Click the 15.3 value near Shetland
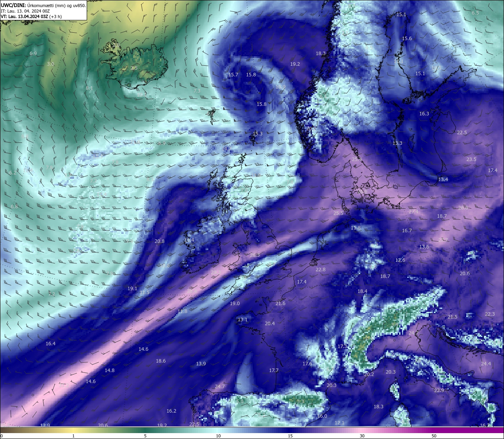The height and width of the screenshot is (439, 504). point(258,134)
